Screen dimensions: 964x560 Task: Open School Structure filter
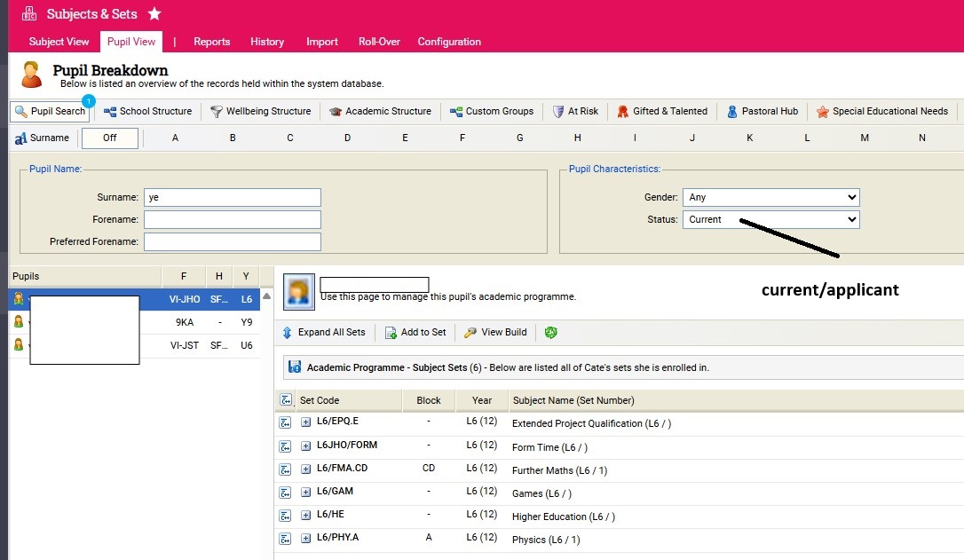point(147,112)
